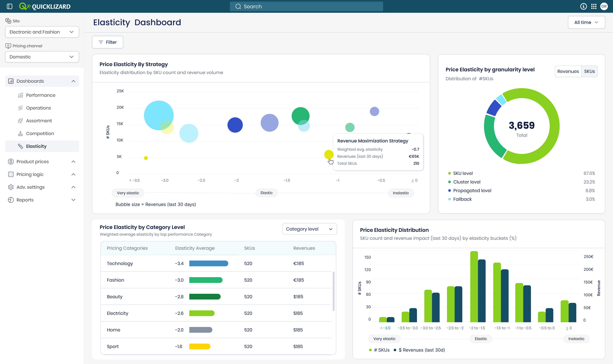The image size is (613, 364).
Task: Toggle the $ Revenues (last 30d) legend
Action: [419, 350]
